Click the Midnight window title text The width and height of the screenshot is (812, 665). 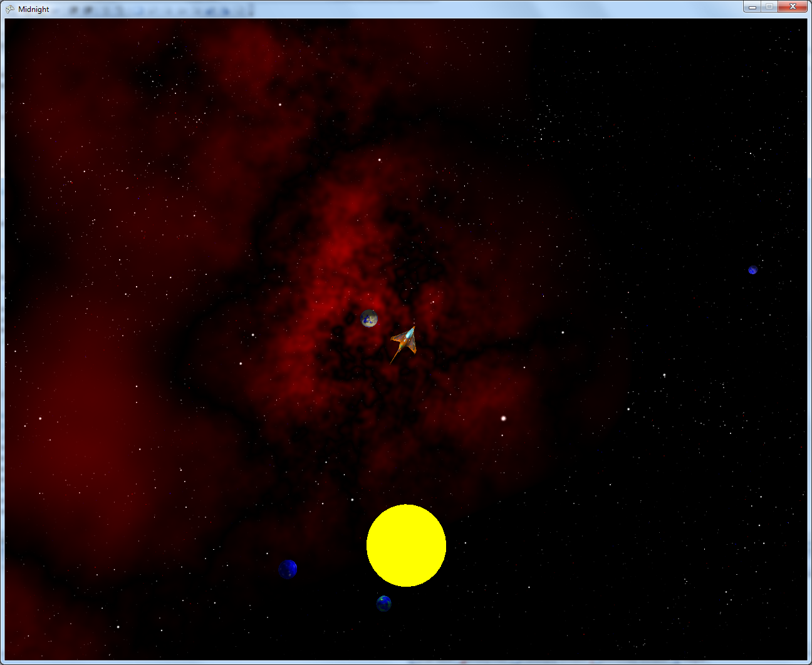(34, 9)
